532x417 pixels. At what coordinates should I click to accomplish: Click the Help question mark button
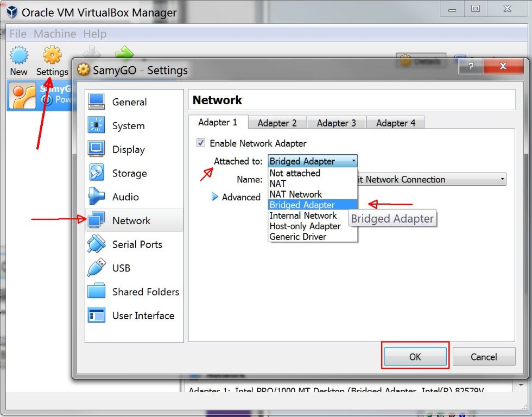pyautogui.click(x=471, y=66)
